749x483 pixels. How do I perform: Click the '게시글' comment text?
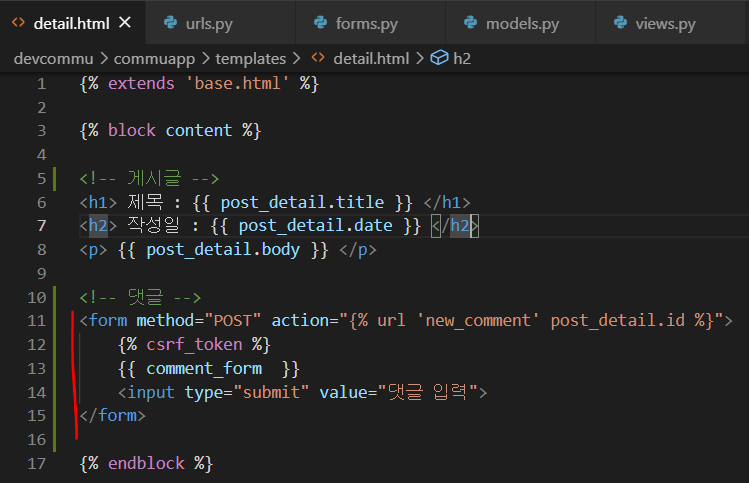point(154,178)
